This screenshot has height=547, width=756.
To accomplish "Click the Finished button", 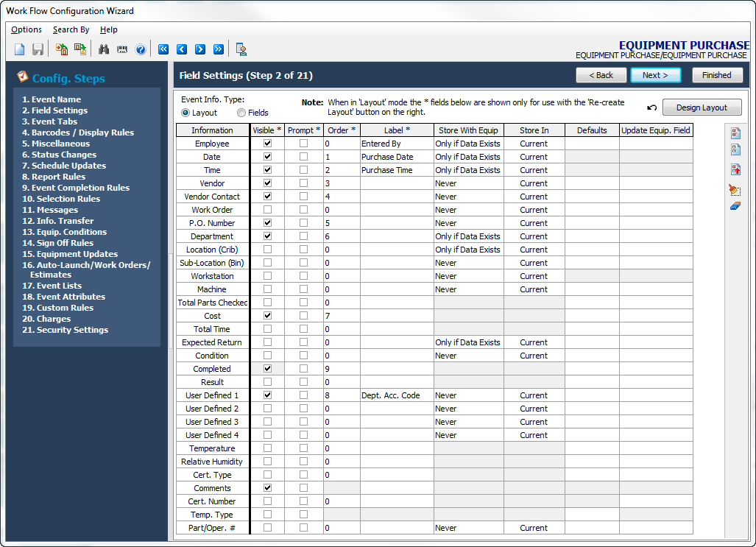I will click(x=717, y=75).
